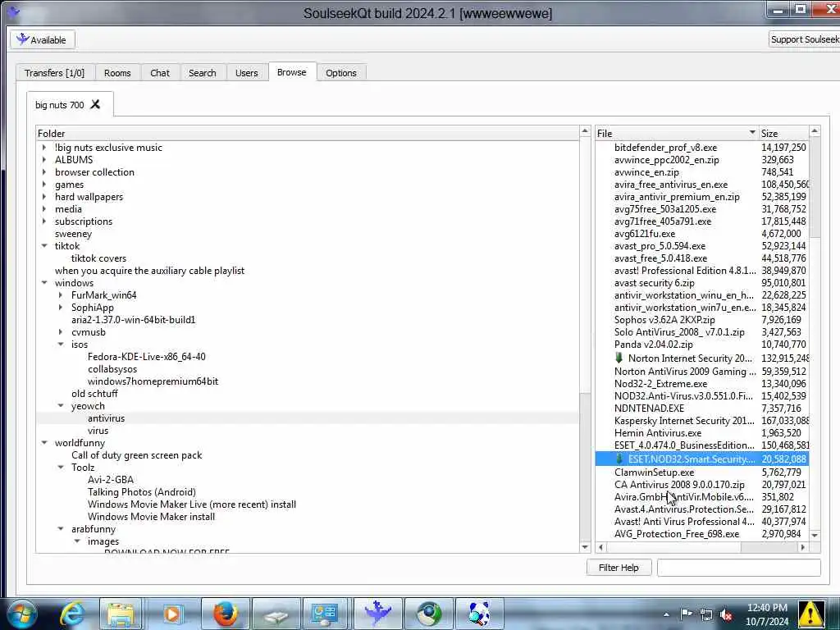
Task: Switch to the Chat tab
Action: click(x=160, y=73)
